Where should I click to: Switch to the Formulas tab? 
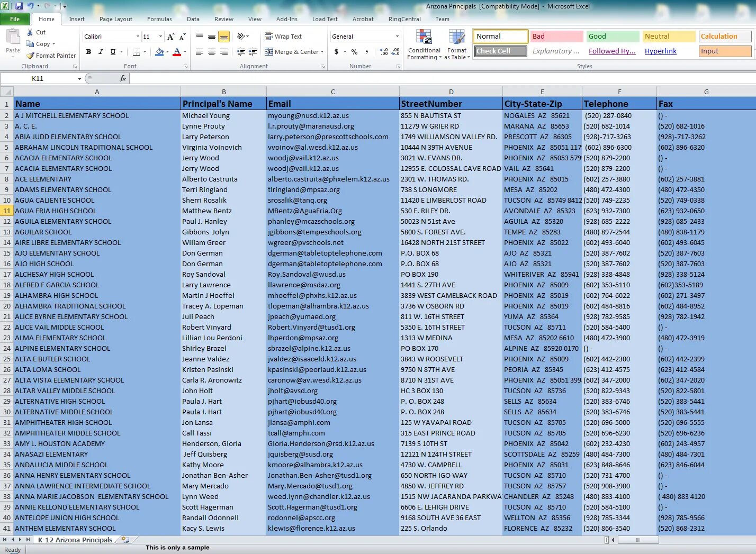159,19
